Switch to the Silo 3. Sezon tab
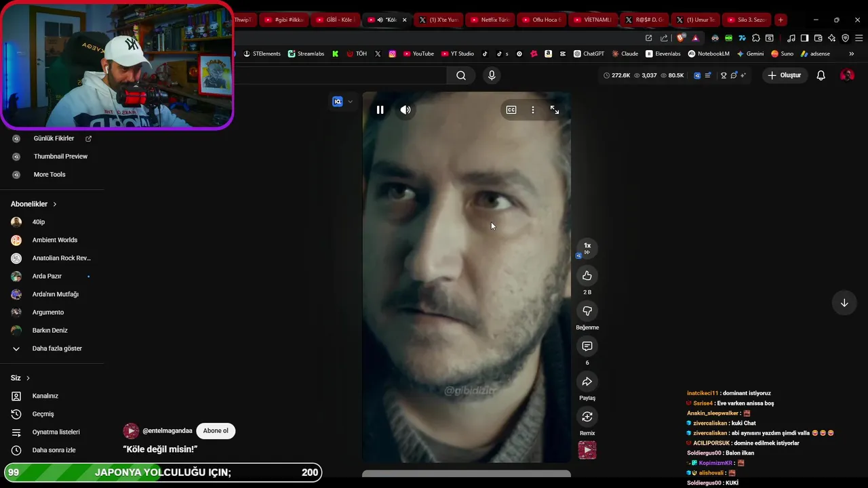868x488 pixels. tap(746, 20)
